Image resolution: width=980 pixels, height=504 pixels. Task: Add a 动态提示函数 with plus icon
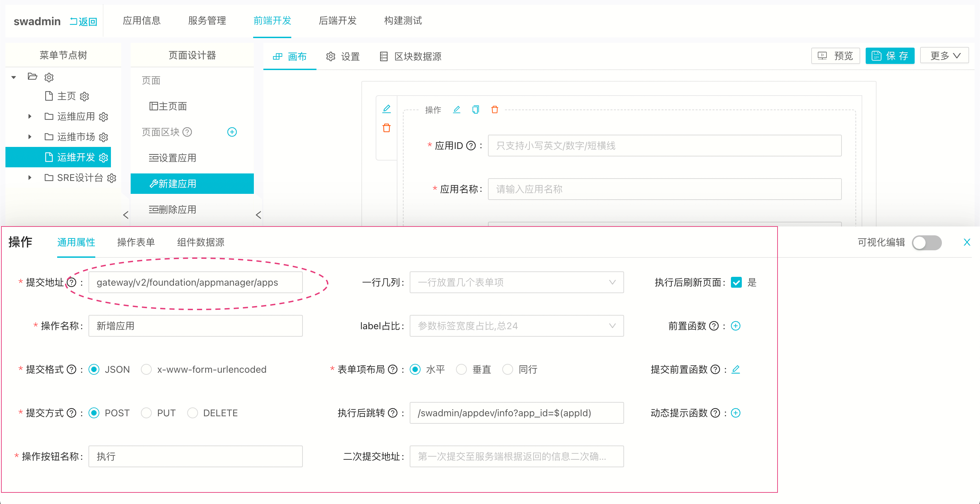tap(735, 413)
